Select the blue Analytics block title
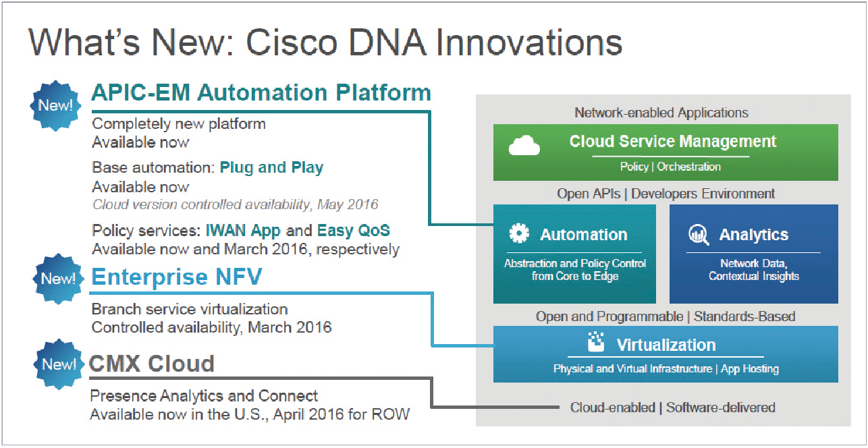Image resolution: width=868 pixels, height=448 pixels. pos(753,235)
